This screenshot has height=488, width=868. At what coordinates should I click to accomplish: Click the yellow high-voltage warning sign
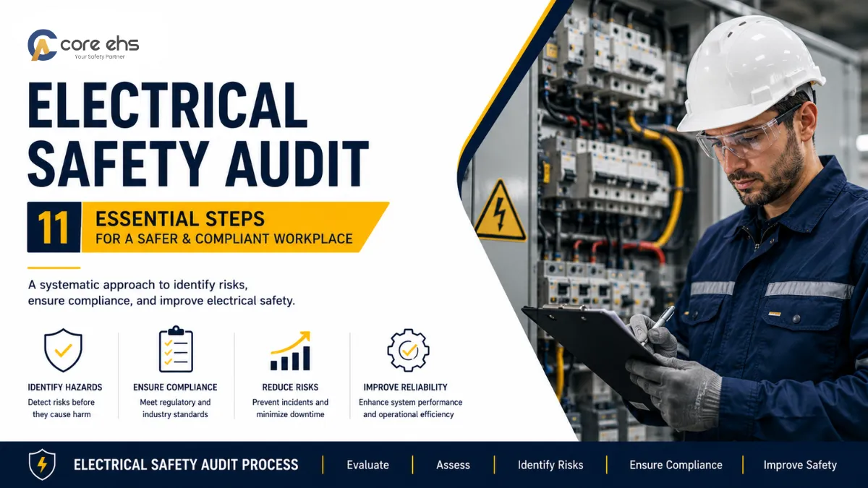[x=501, y=210]
